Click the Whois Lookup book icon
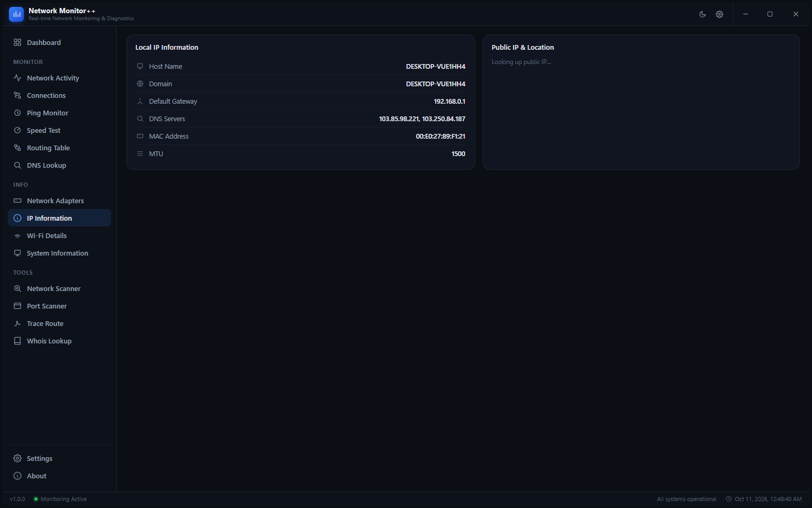This screenshot has width=812, height=508. 17,341
